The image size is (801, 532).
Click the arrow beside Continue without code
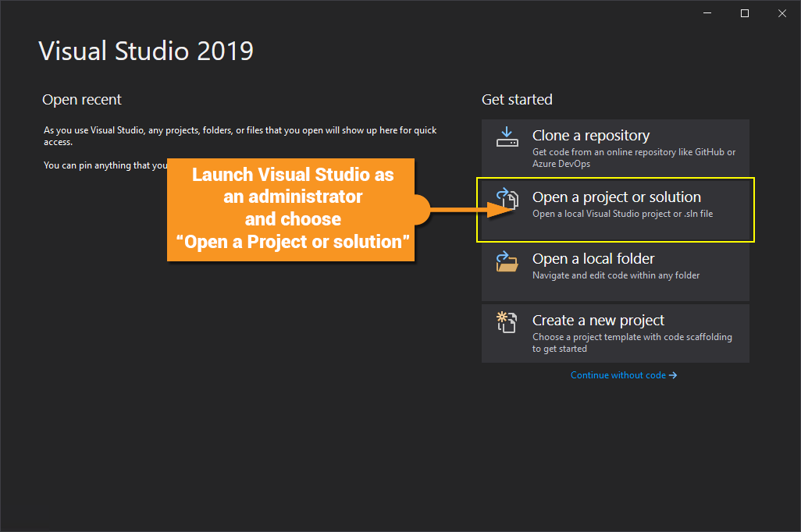pyautogui.click(x=673, y=375)
